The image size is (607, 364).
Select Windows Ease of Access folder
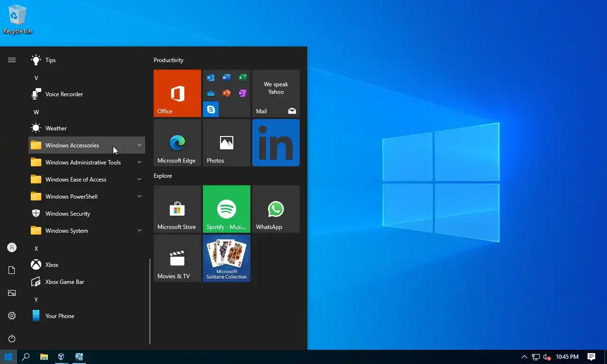point(87,180)
